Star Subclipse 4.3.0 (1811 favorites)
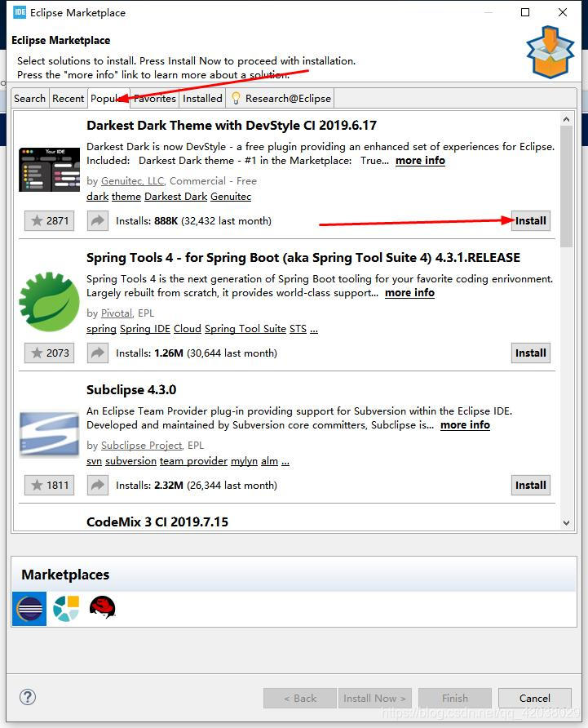 (49, 485)
